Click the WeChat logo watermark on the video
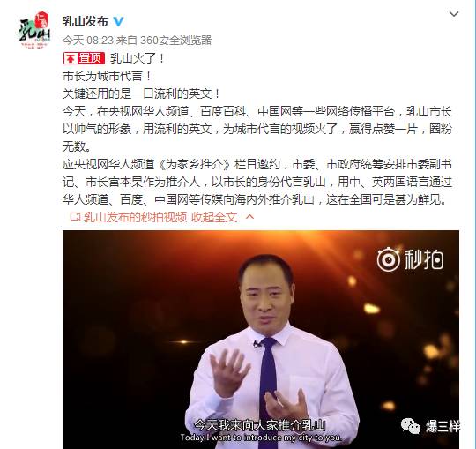 click(x=411, y=426)
